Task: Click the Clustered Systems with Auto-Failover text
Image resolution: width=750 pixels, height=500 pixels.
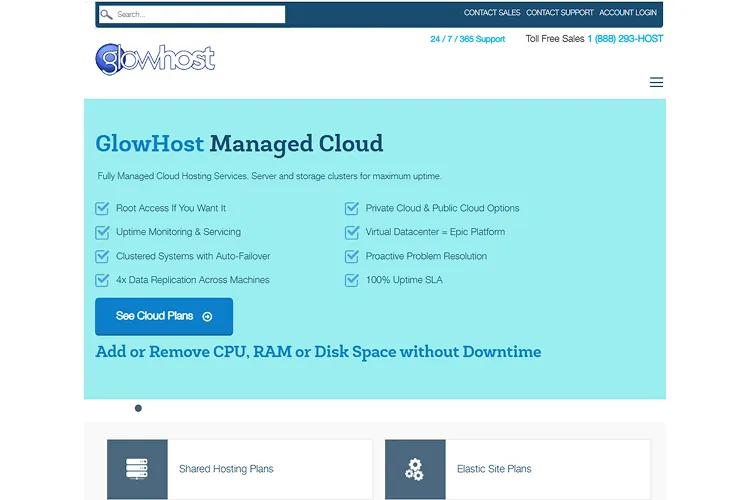Action: pyautogui.click(x=193, y=256)
